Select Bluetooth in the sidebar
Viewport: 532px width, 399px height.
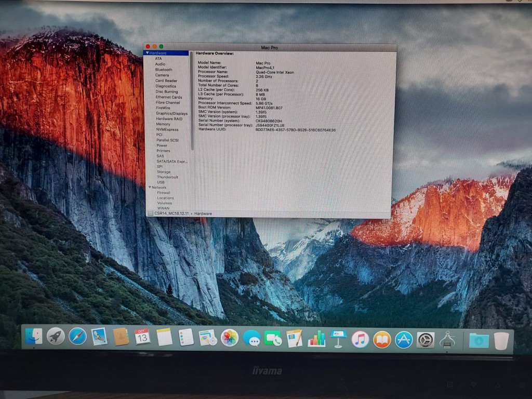pos(164,70)
